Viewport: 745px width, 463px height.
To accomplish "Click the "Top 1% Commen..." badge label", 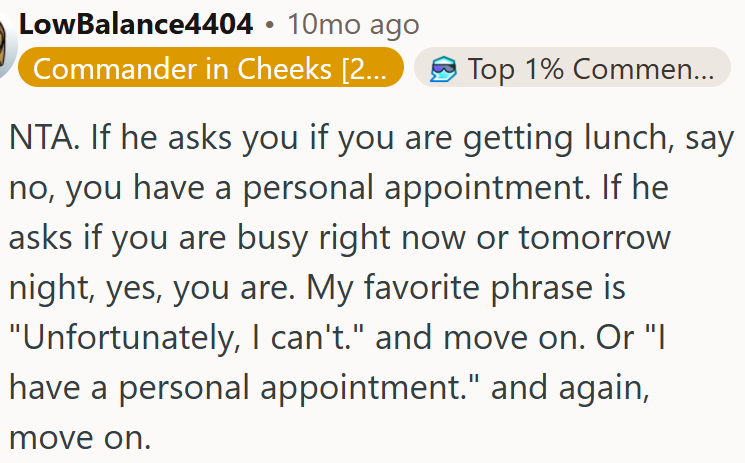I will point(591,69).
